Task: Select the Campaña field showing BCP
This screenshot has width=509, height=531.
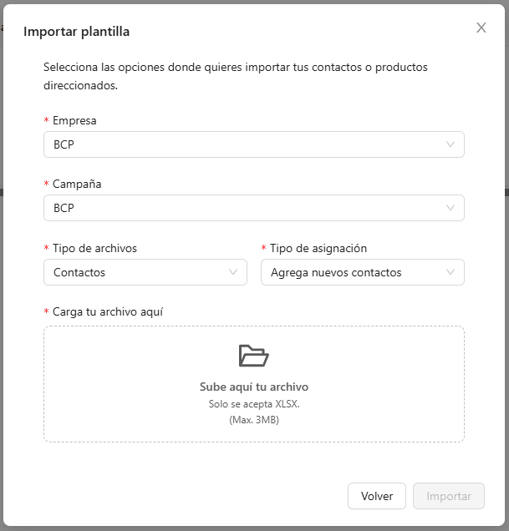Action: (254, 208)
